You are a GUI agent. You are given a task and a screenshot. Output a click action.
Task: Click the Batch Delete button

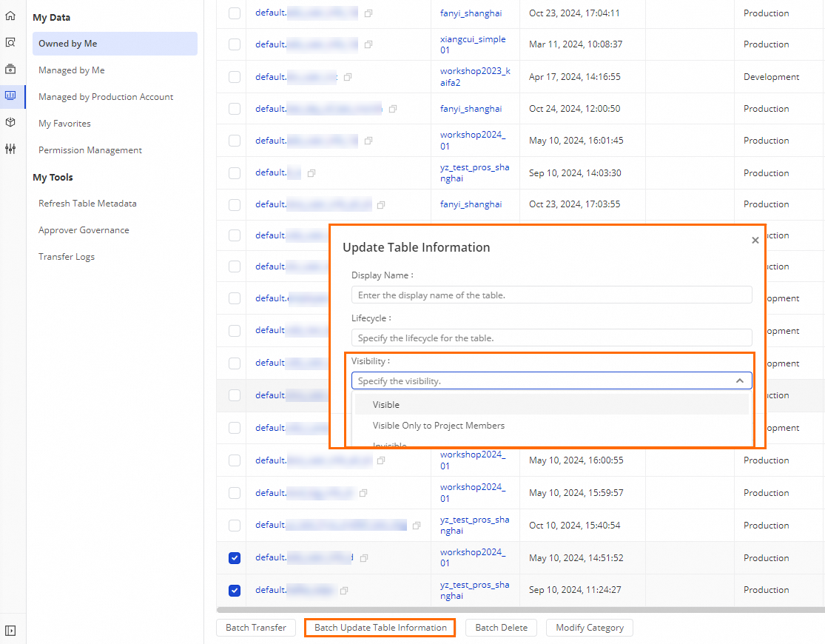tap(501, 628)
